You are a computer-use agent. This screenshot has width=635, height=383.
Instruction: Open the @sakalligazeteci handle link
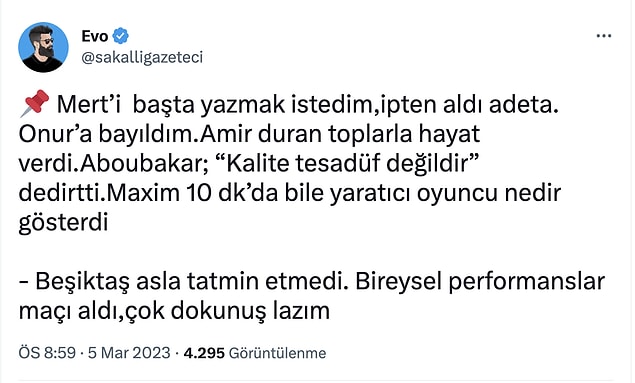point(142,57)
